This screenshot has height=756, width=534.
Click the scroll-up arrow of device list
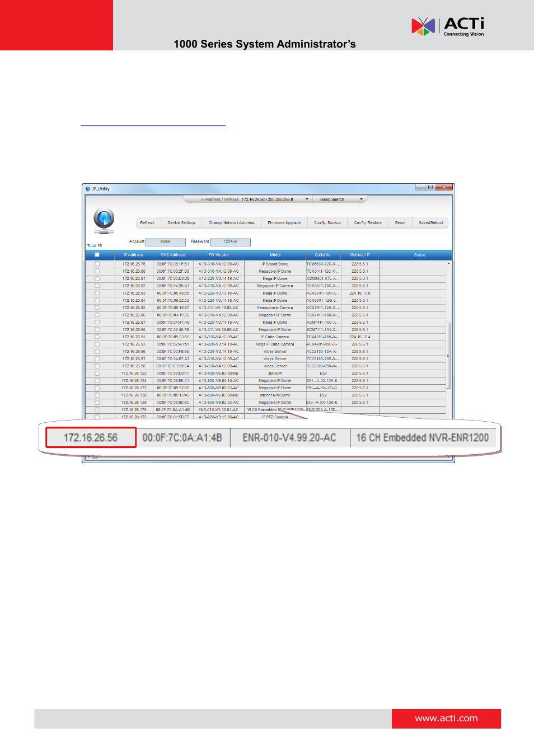(x=448, y=263)
